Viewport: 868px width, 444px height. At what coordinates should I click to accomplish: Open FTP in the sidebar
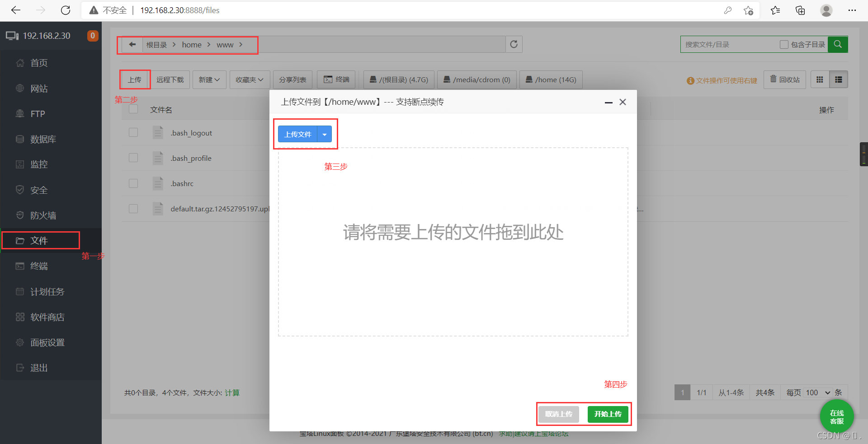point(51,114)
